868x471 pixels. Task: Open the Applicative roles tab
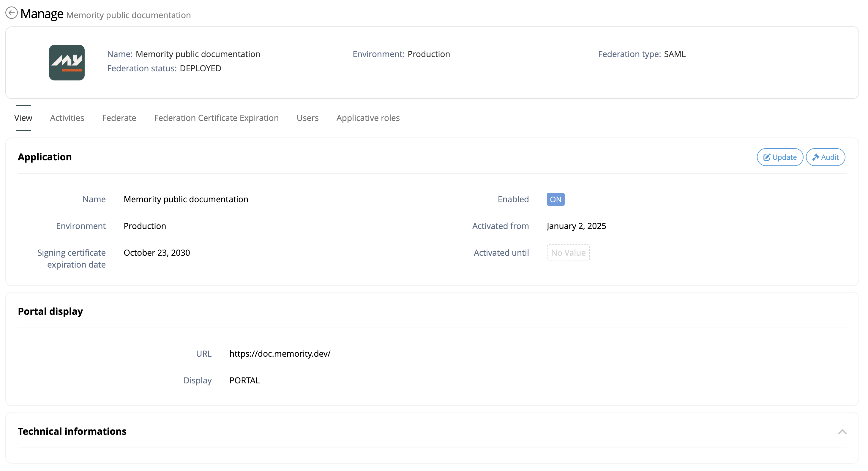point(368,118)
